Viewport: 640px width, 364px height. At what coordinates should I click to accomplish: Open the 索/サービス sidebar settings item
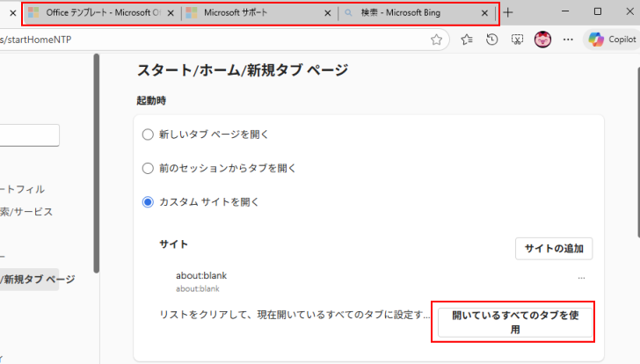point(26,212)
